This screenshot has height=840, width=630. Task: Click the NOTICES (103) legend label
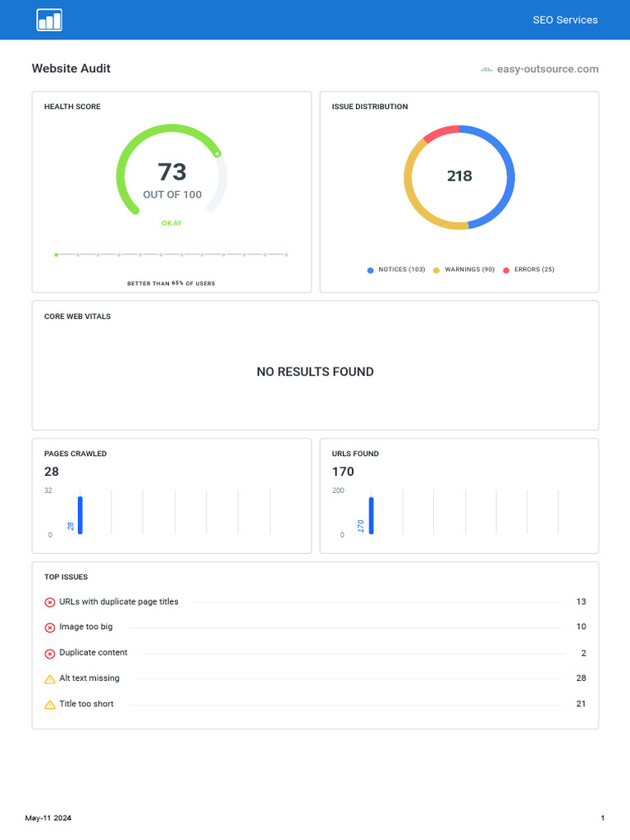pos(402,269)
